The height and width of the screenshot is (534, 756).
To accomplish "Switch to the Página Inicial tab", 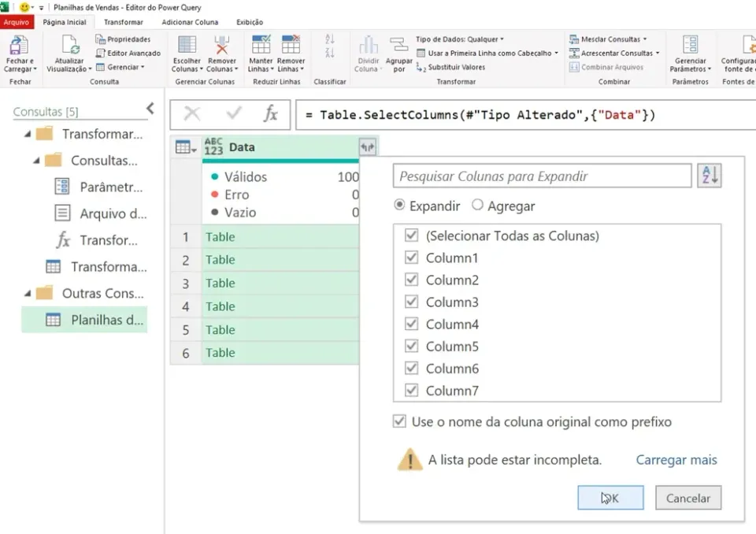I will (x=64, y=22).
